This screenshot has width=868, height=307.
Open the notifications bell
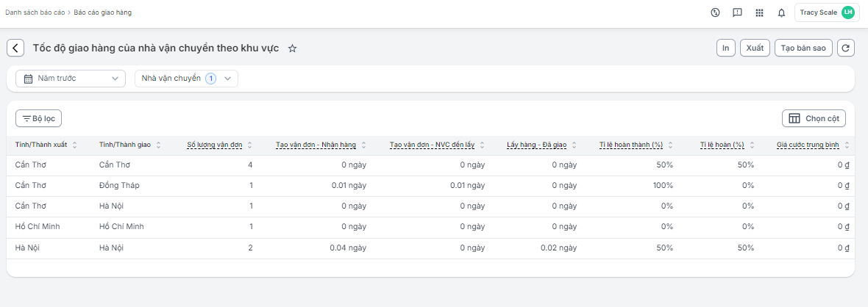point(781,12)
